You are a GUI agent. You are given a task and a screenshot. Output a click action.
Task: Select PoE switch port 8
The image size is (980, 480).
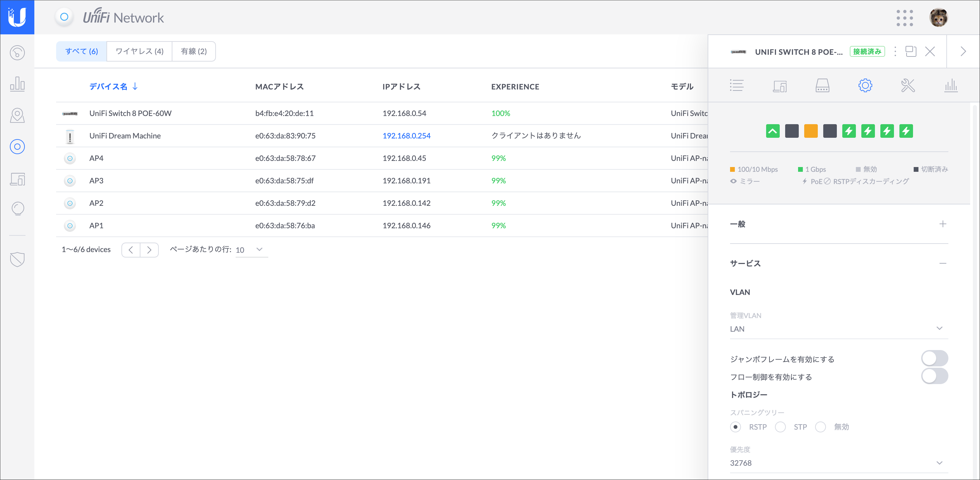pyautogui.click(x=906, y=131)
